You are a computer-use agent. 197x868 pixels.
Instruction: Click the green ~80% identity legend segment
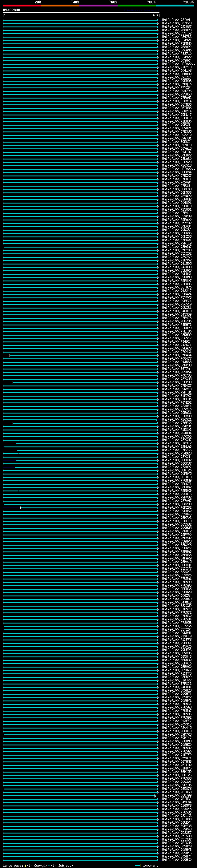[137, 6]
